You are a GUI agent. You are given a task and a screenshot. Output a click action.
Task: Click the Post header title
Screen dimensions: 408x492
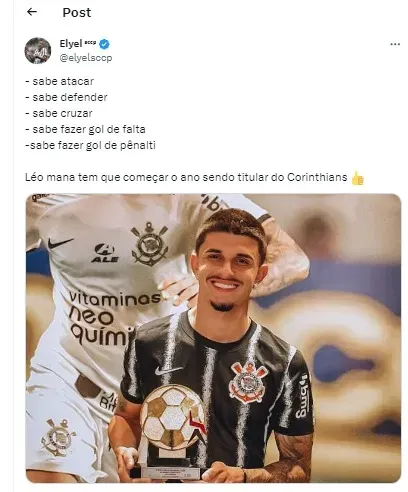(x=77, y=12)
